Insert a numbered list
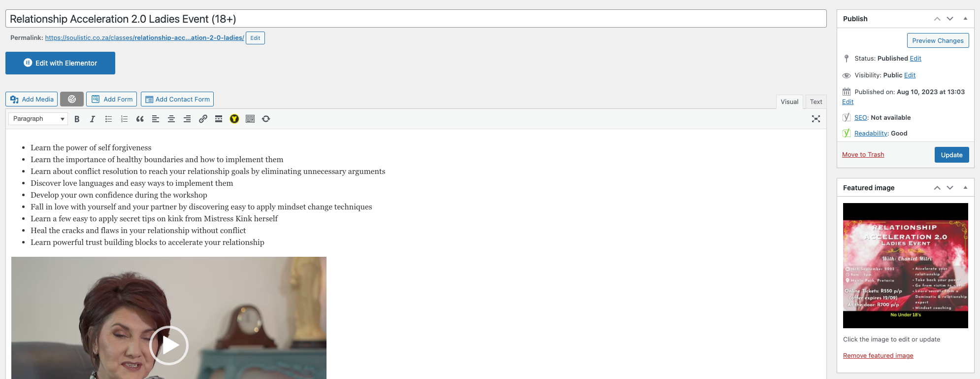 (x=124, y=119)
